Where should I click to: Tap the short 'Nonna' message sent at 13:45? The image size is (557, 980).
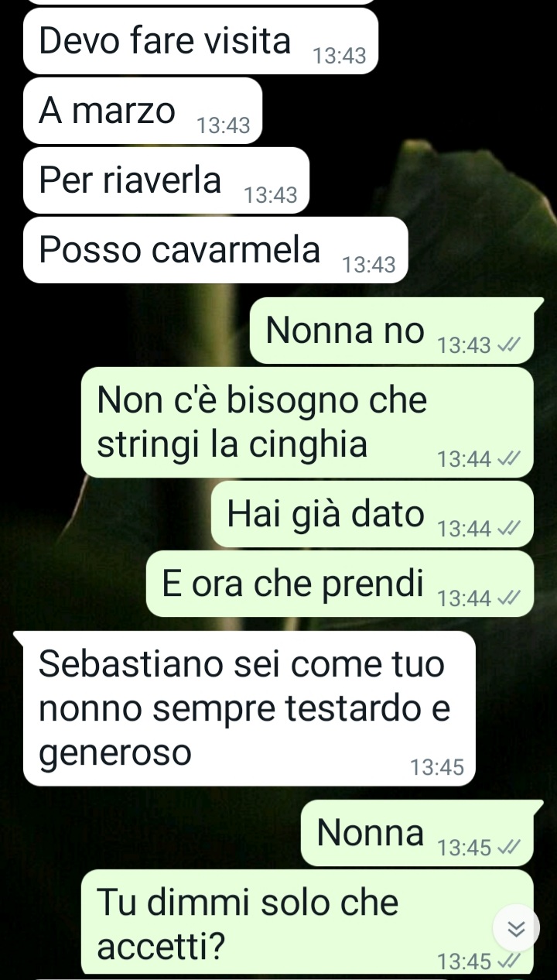point(417,833)
